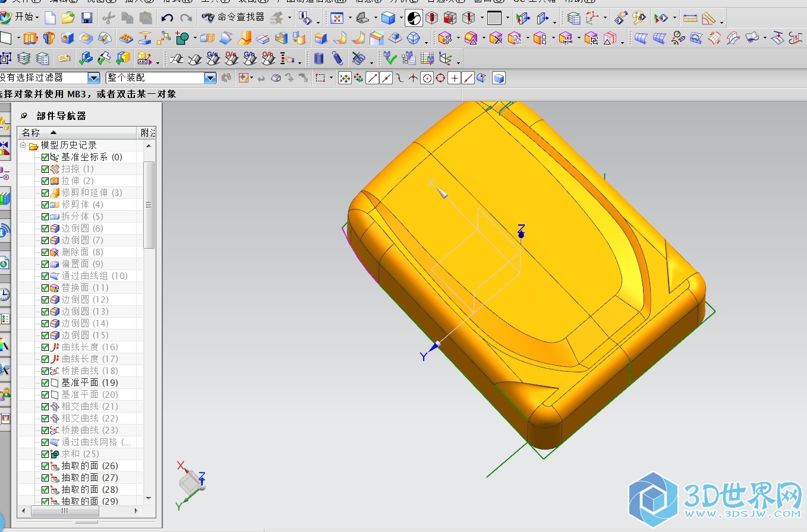Select the Extrude feature icon

click(x=30, y=39)
